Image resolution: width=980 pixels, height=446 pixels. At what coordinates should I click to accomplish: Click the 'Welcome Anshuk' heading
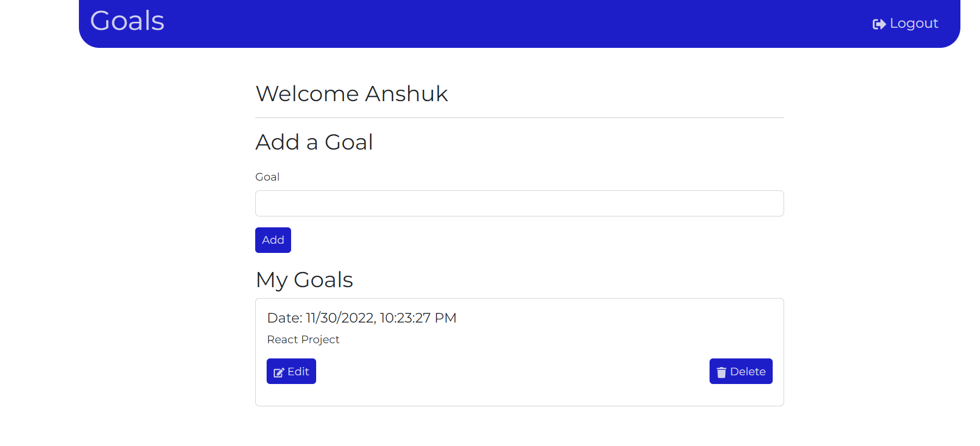click(352, 94)
